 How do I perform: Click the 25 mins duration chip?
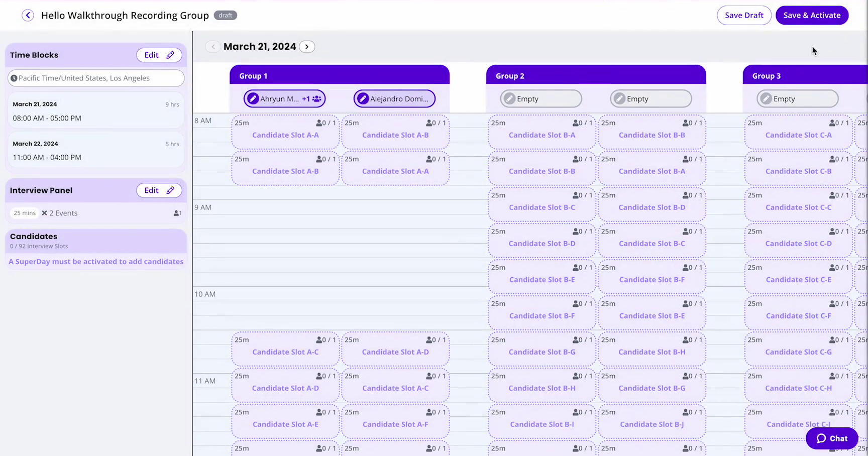tap(25, 213)
